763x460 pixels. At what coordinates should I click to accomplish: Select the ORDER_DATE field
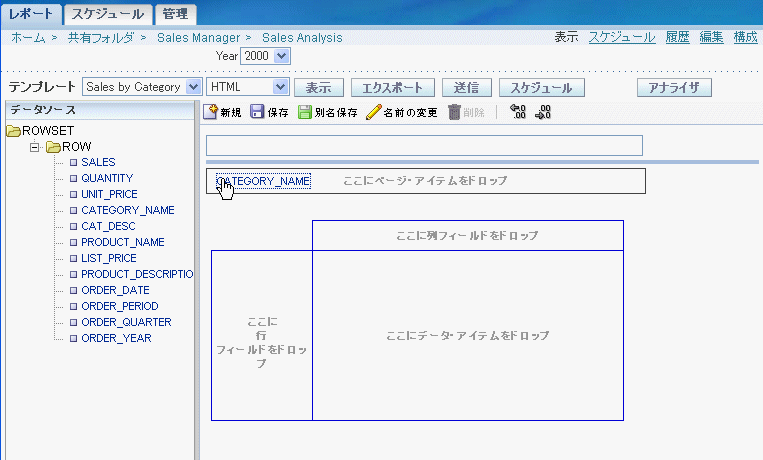[x=115, y=291]
